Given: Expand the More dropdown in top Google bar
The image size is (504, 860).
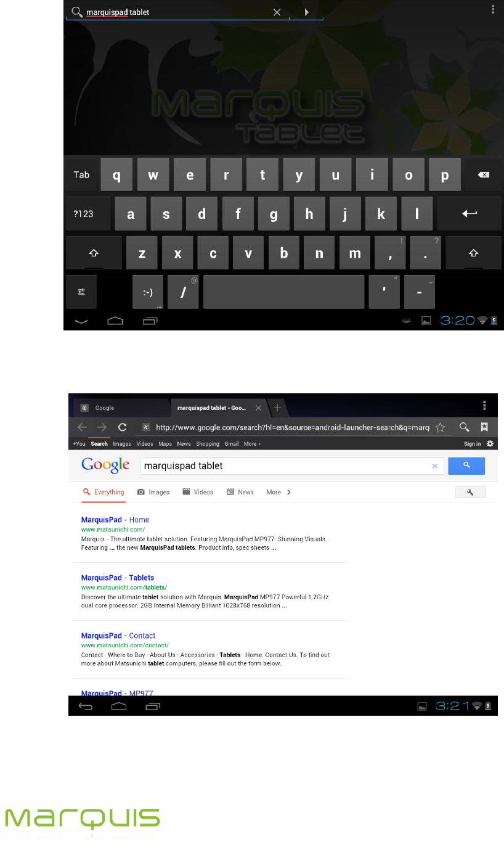Looking at the screenshot, I should pyautogui.click(x=252, y=444).
